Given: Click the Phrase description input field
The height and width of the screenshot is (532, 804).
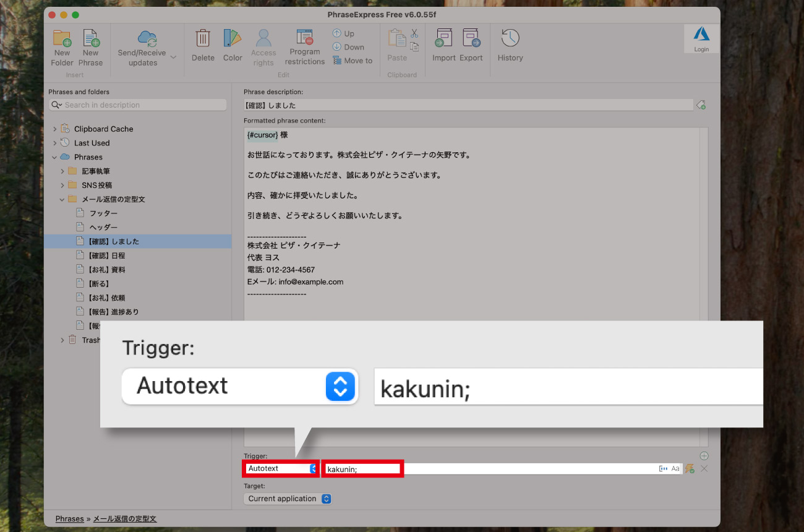Looking at the screenshot, I should pos(468,105).
